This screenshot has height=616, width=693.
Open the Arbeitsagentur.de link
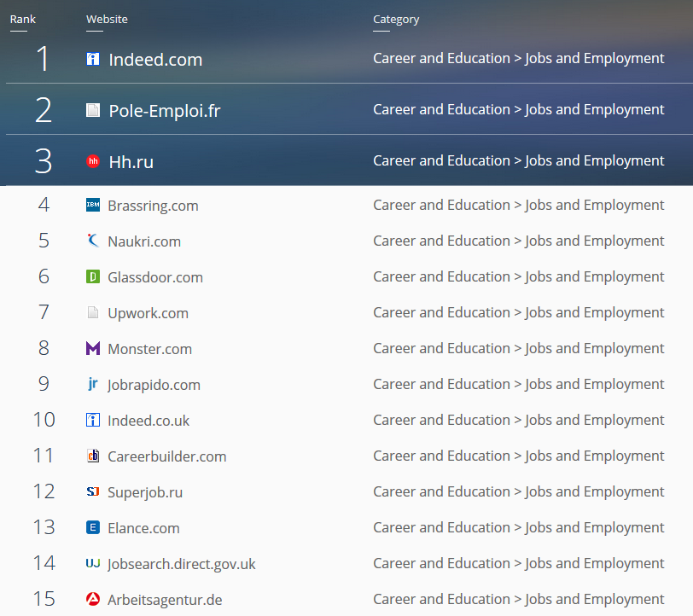coord(165,600)
